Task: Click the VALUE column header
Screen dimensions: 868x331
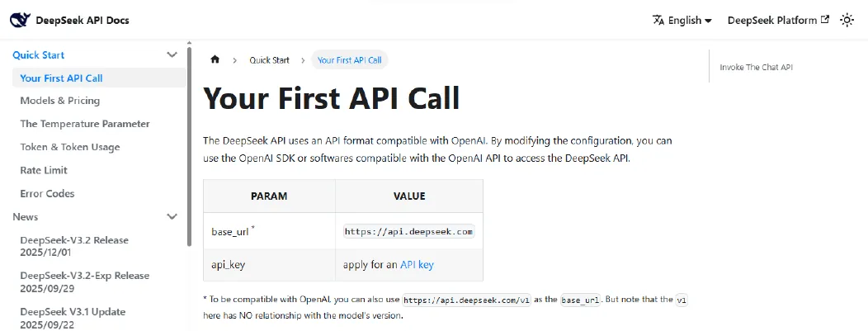Action: [x=409, y=196]
